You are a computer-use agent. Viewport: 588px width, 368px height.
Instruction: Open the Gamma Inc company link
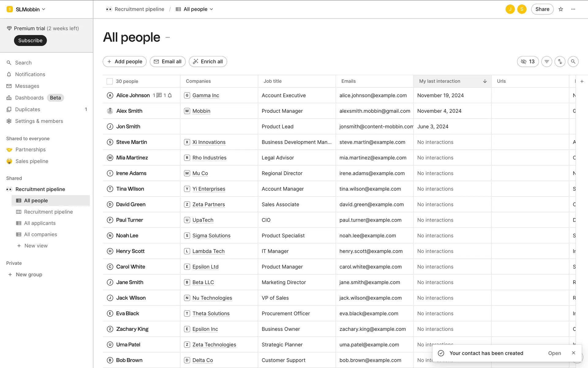coord(205,95)
